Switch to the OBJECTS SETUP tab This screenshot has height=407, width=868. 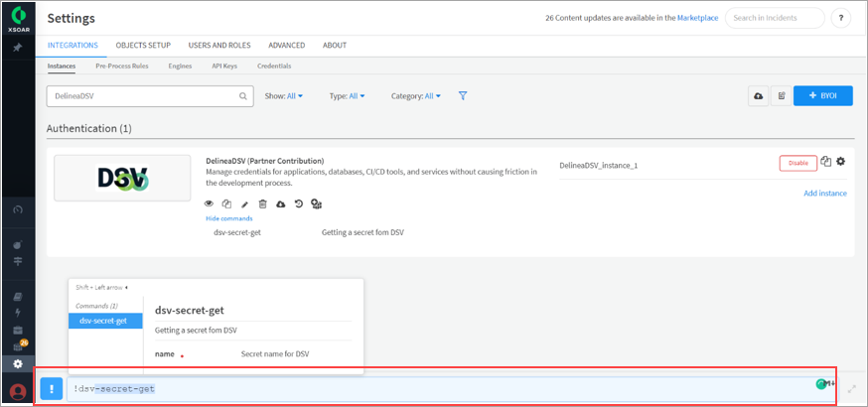[x=143, y=46]
